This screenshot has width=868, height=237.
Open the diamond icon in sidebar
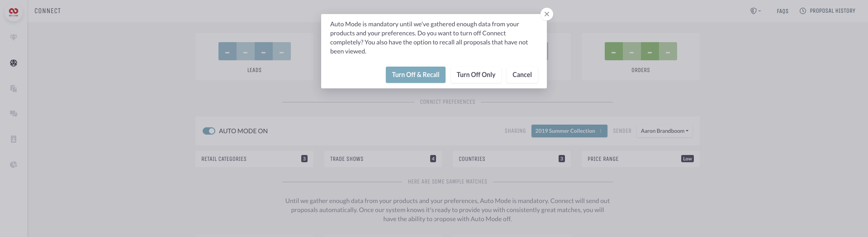tap(14, 38)
